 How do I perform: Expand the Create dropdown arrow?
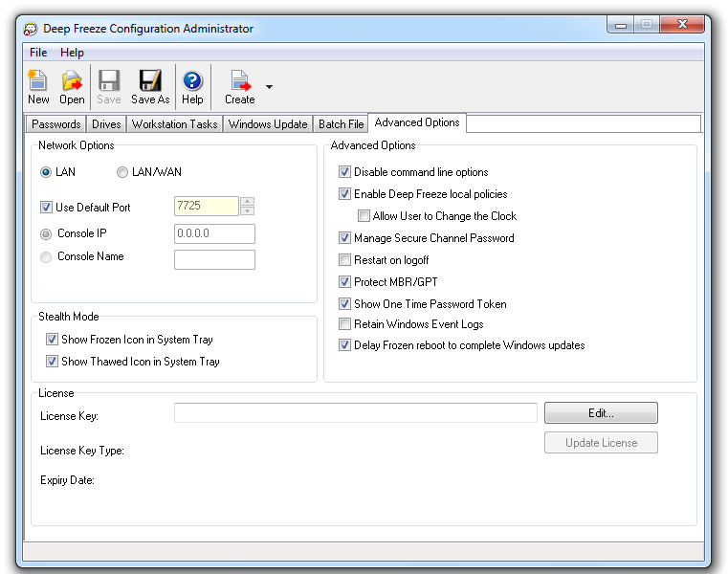269,87
